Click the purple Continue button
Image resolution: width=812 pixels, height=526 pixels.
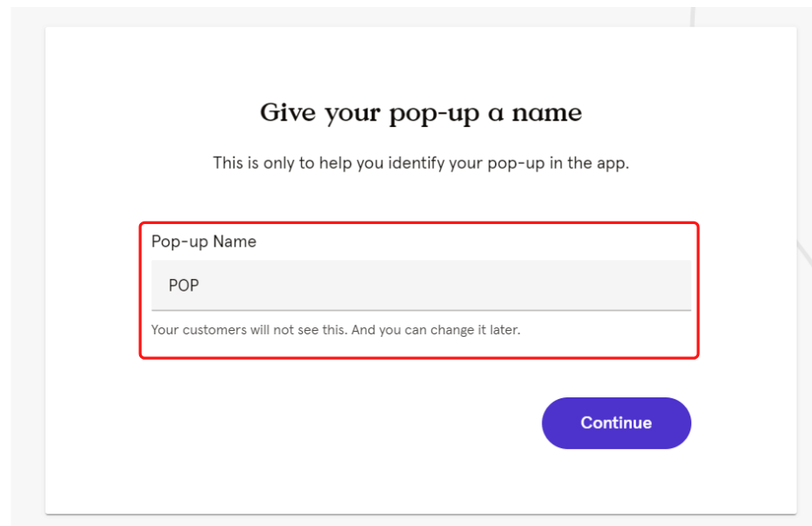pos(616,423)
